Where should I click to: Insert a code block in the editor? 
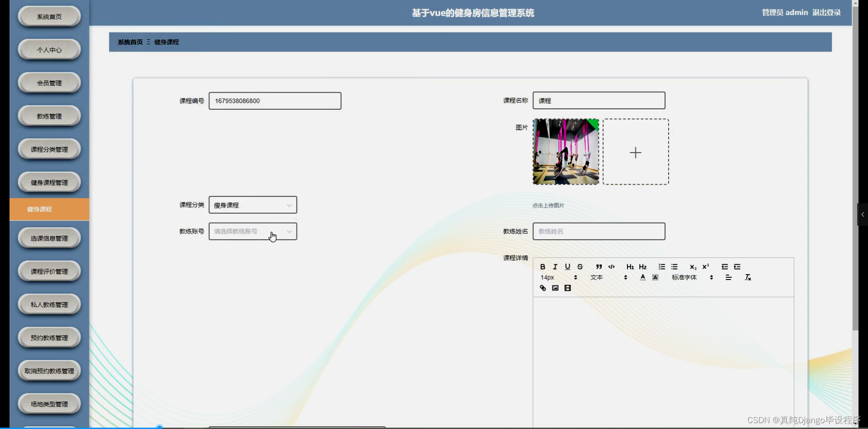[x=612, y=267]
